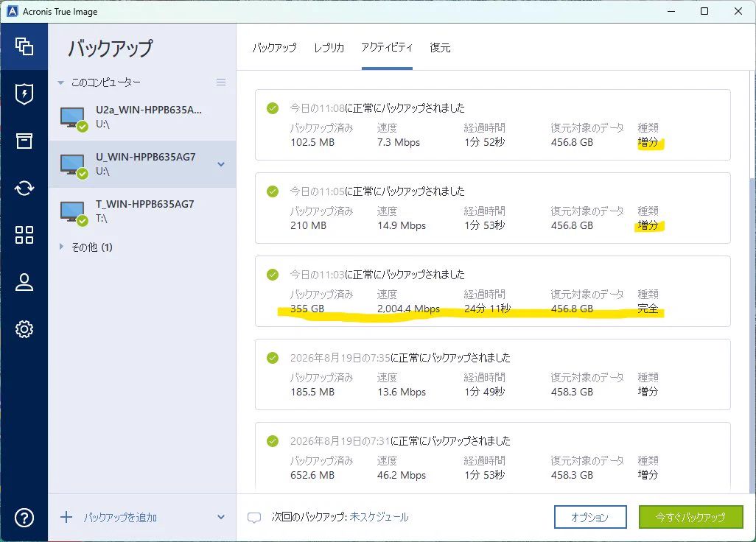
Task: Click the 2026年8月19日の7:35 backup message
Action: click(400, 358)
